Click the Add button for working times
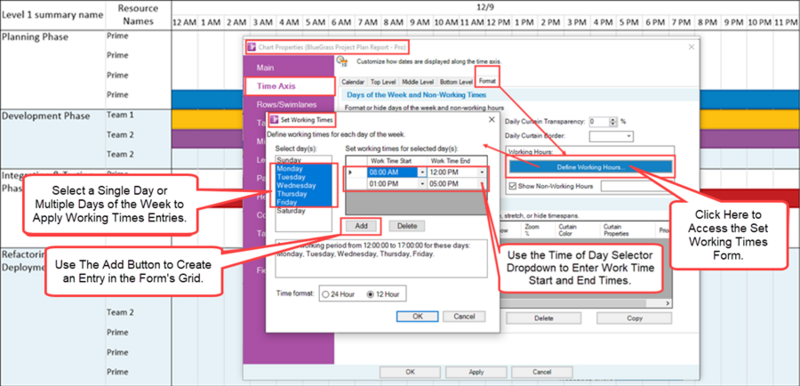Screen dimensions: 800x386 click(x=361, y=225)
